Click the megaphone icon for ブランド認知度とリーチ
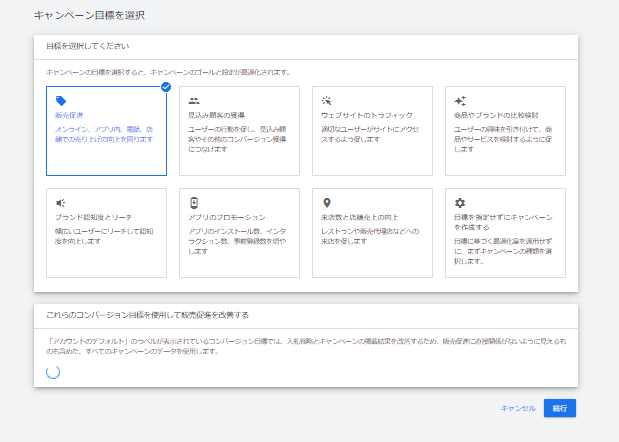The image size is (619, 442). [60, 203]
